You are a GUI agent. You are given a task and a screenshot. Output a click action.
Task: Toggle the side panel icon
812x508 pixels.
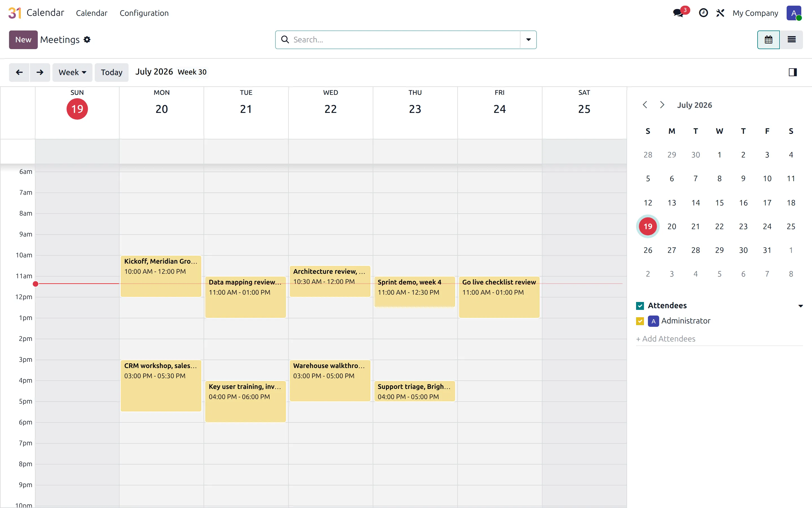click(793, 72)
